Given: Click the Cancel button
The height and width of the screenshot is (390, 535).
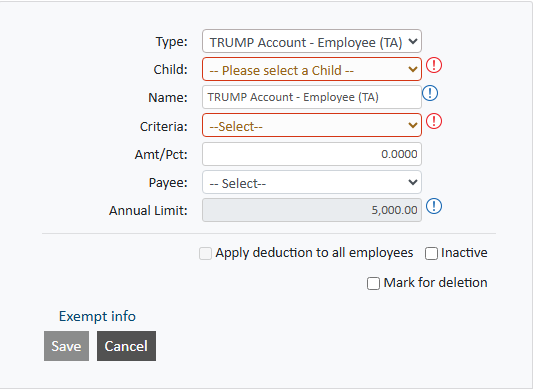Looking at the screenshot, I should (126, 346).
